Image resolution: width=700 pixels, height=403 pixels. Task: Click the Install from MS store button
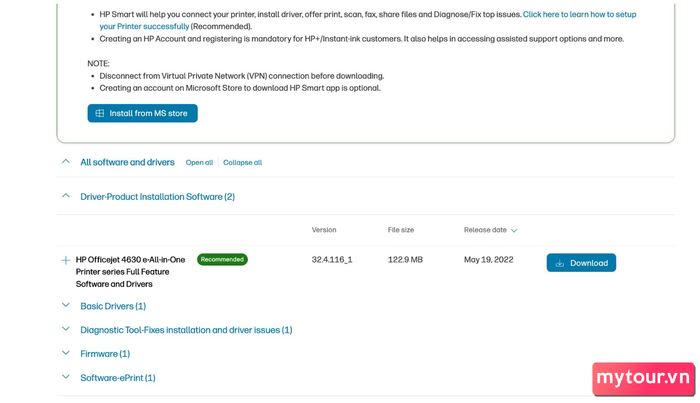[142, 113]
